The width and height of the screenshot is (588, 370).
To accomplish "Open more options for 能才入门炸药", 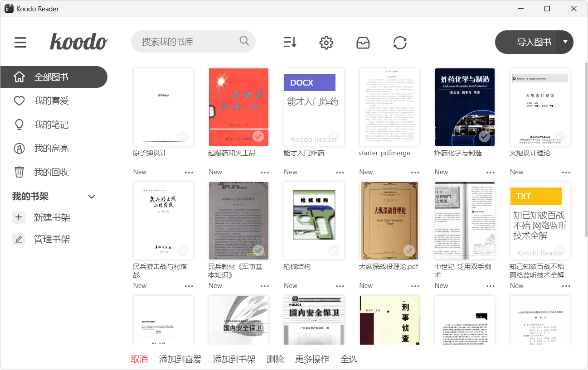I will [x=340, y=173].
